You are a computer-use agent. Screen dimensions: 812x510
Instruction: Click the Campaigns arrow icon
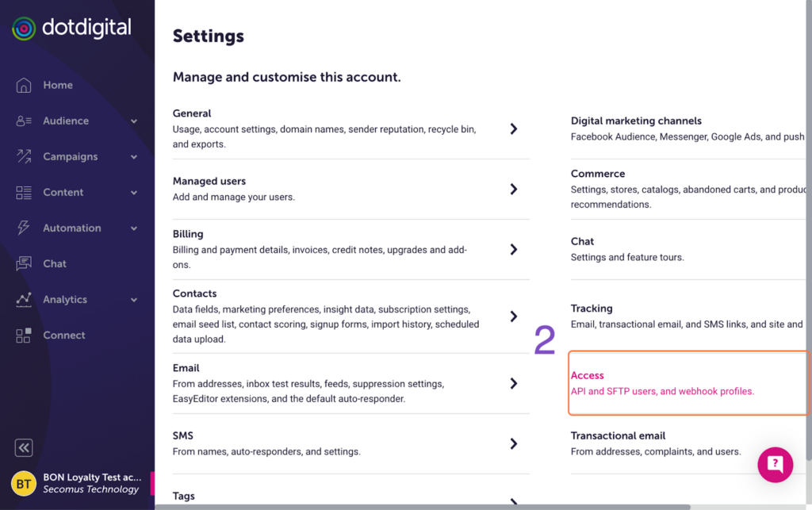pos(24,156)
